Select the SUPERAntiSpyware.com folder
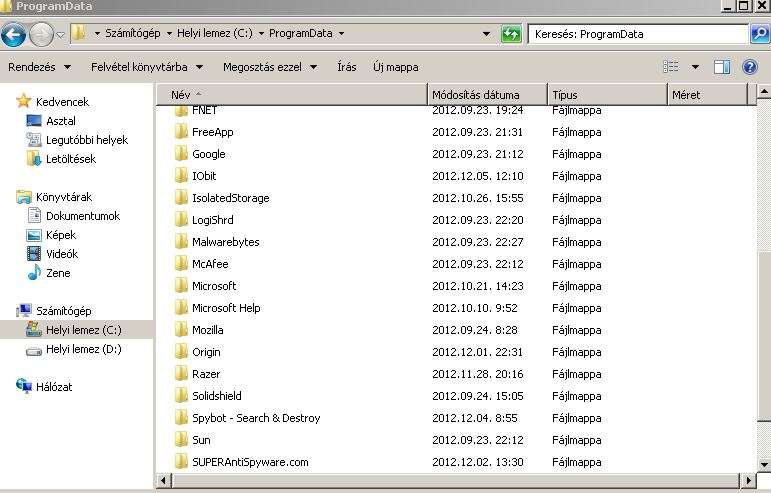Viewport: 771px width, 493px height. (250, 462)
